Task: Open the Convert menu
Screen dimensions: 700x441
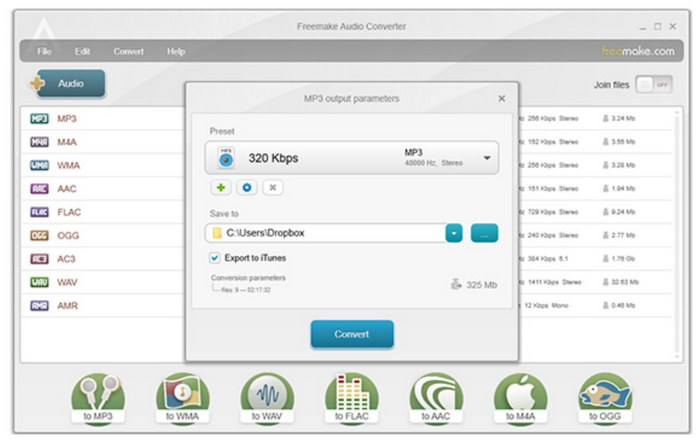Action: point(129,51)
